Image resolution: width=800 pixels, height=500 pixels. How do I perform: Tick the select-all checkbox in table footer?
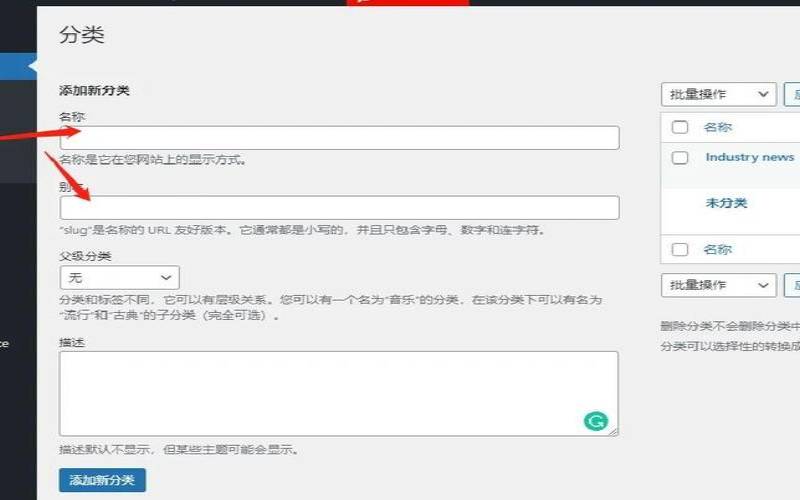click(x=680, y=250)
